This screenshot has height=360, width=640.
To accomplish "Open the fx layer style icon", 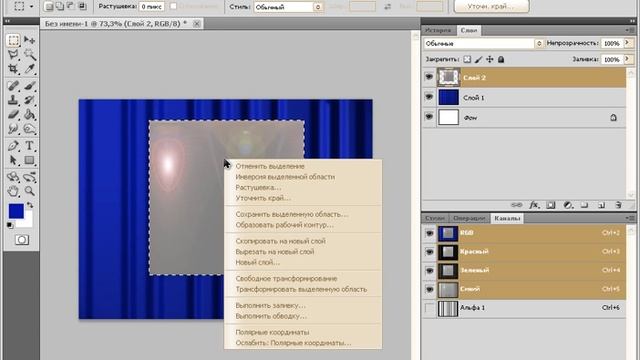I will point(533,205).
